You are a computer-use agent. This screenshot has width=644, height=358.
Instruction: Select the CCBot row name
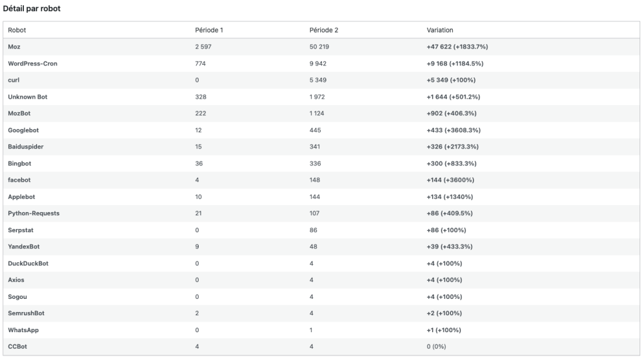17,347
